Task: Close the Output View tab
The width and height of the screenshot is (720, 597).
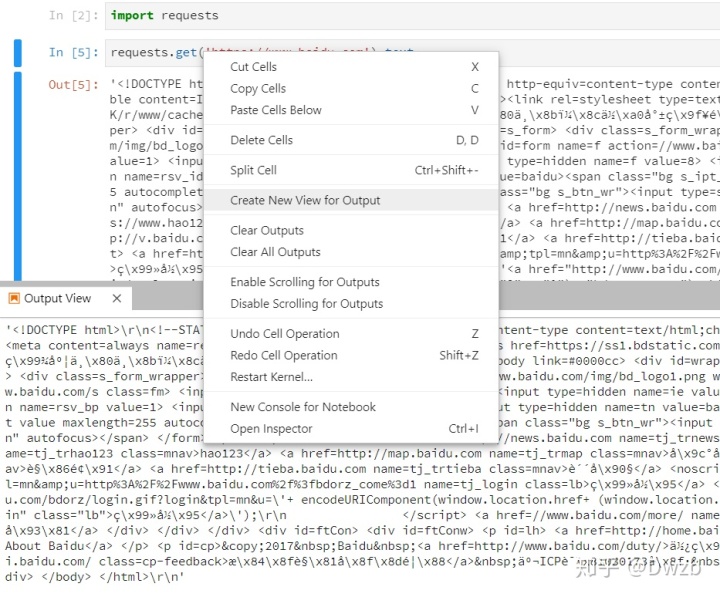Action: click(117, 298)
